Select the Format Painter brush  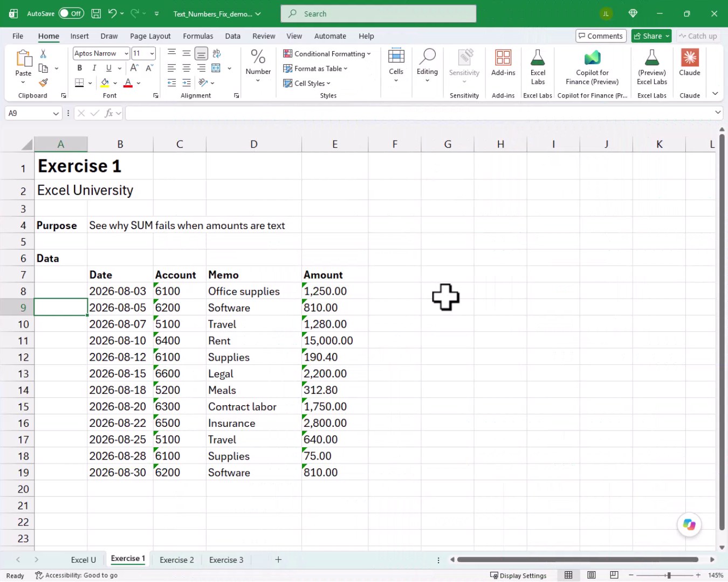click(x=43, y=82)
